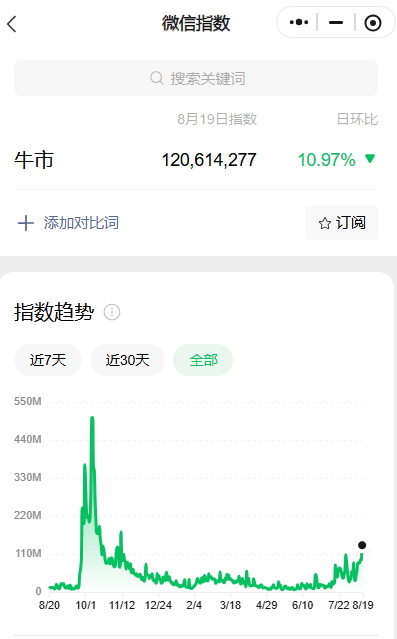Add a comparison word via 添加对比词
The height and width of the screenshot is (639, 397).
point(81,223)
